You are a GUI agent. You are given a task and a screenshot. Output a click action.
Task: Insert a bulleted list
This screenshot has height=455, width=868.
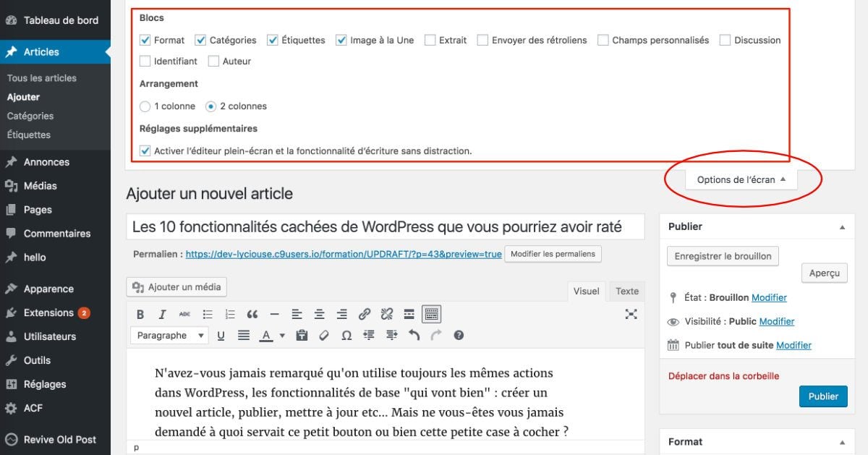pyautogui.click(x=208, y=313)
